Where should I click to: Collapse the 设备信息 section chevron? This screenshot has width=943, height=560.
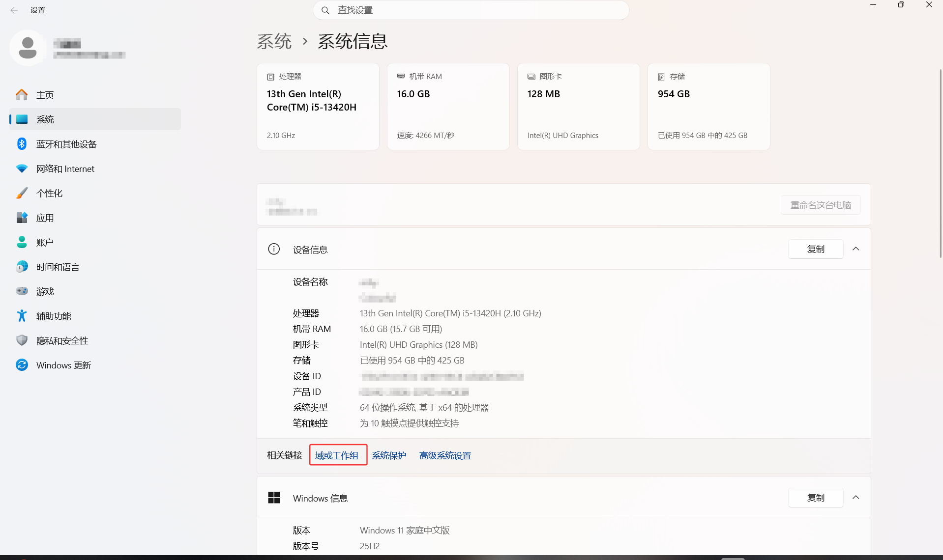(856, 249)
